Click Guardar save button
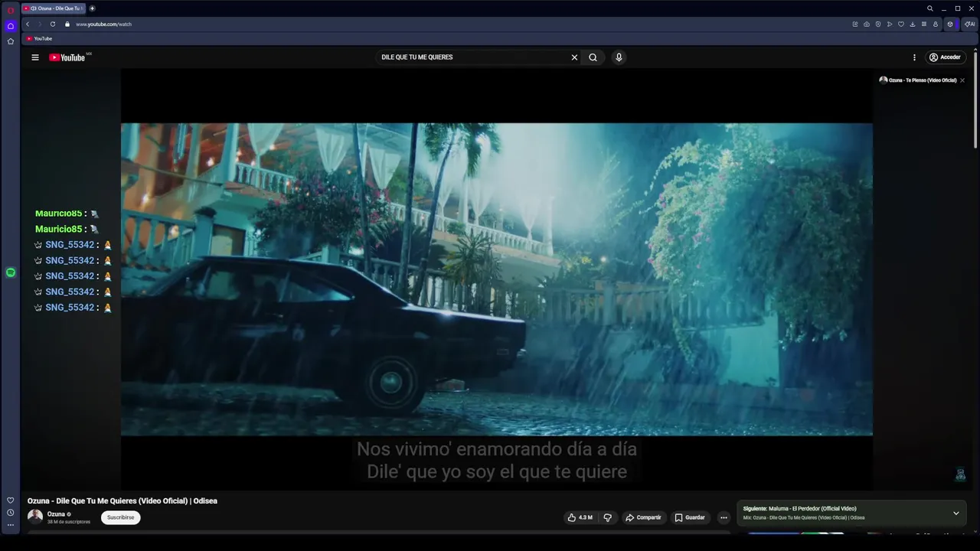 pos(690,517)
